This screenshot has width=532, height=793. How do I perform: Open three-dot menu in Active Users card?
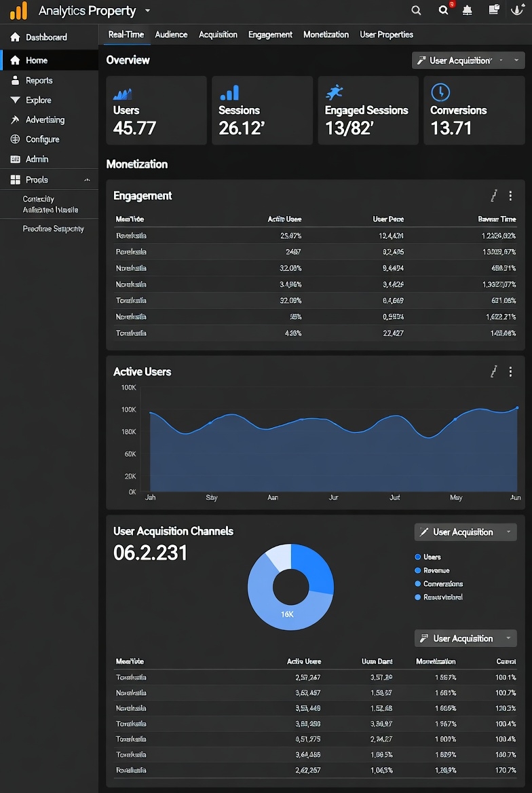click(x=510, y=371)
